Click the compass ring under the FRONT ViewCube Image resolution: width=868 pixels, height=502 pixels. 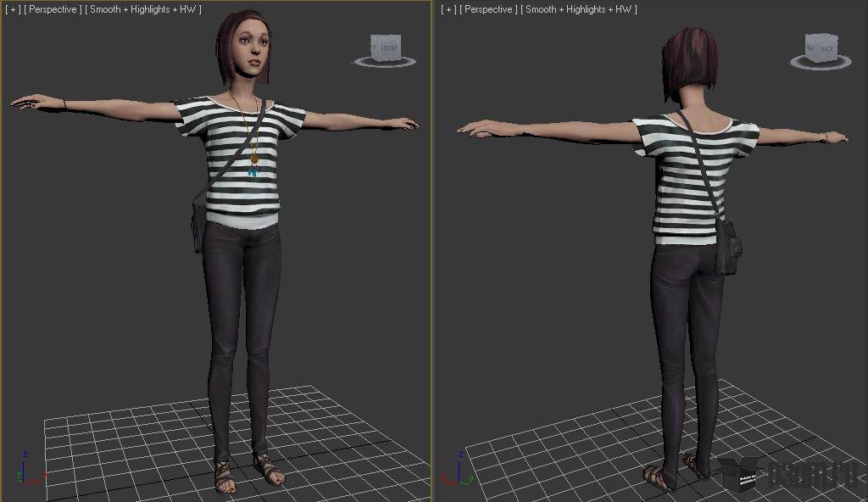385,62
